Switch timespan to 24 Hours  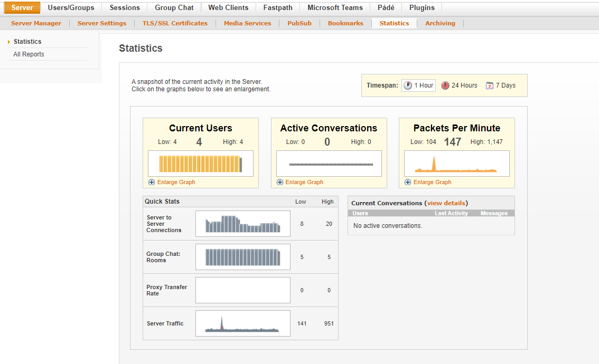(459, 85)
